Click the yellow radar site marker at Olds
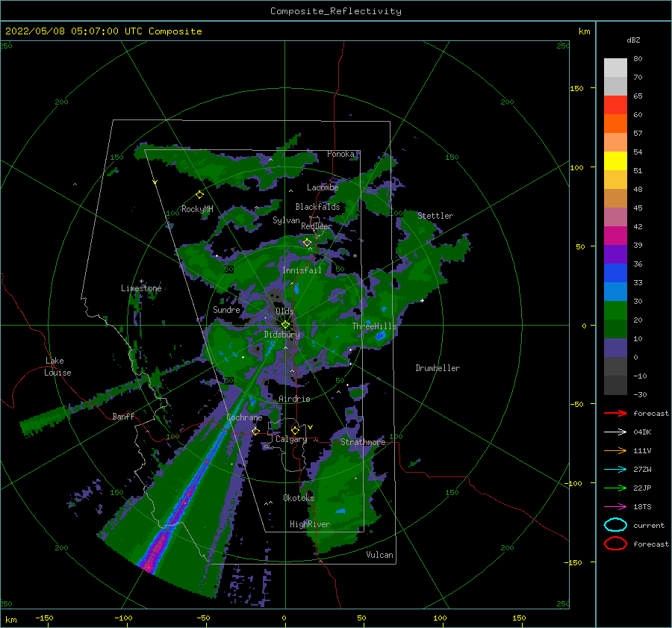This screenshot has width=672, height=628. tap(285, 325)
